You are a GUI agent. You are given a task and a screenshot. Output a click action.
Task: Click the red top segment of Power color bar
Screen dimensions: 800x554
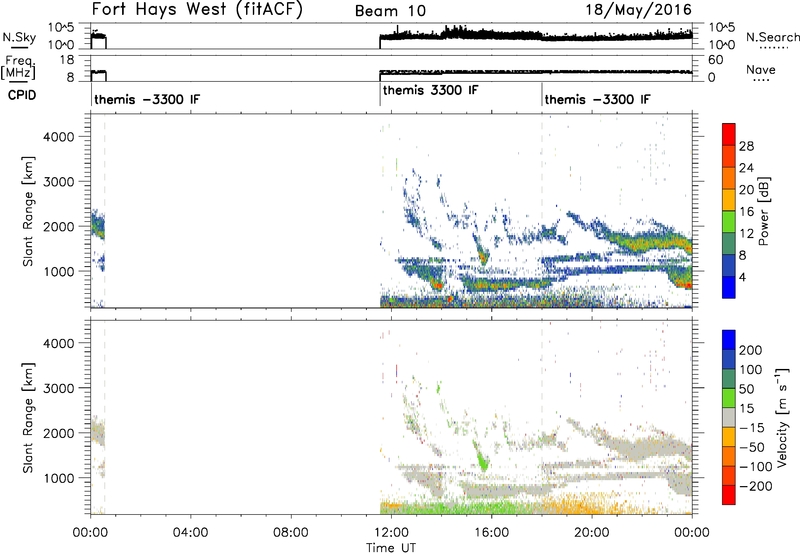point(729,134)
